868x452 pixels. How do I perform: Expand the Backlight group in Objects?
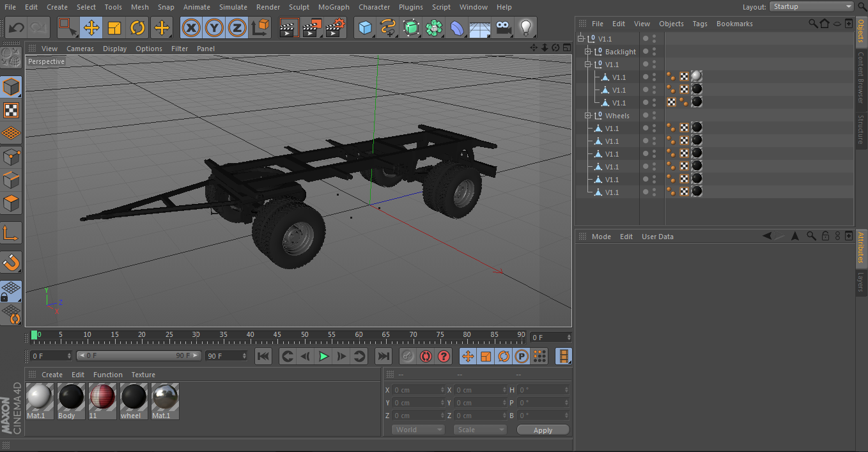(x=588, y=52)
